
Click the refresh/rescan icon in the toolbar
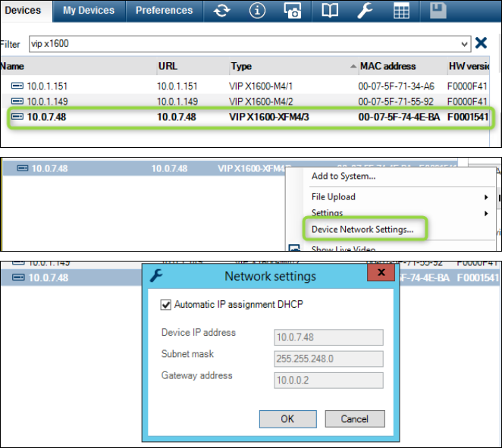pos(221,11)
